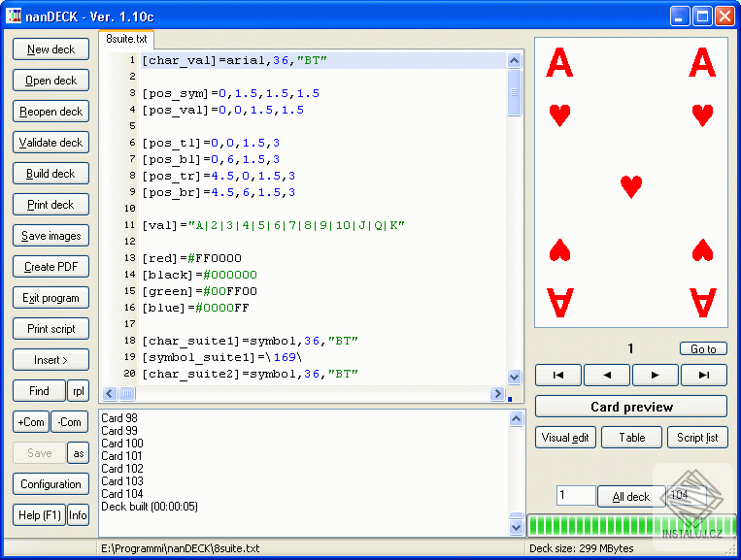Image resolution: width=741 pixels, height=560 pixels.
Task: Jump to the last card arrow
Action: (704, 375)
